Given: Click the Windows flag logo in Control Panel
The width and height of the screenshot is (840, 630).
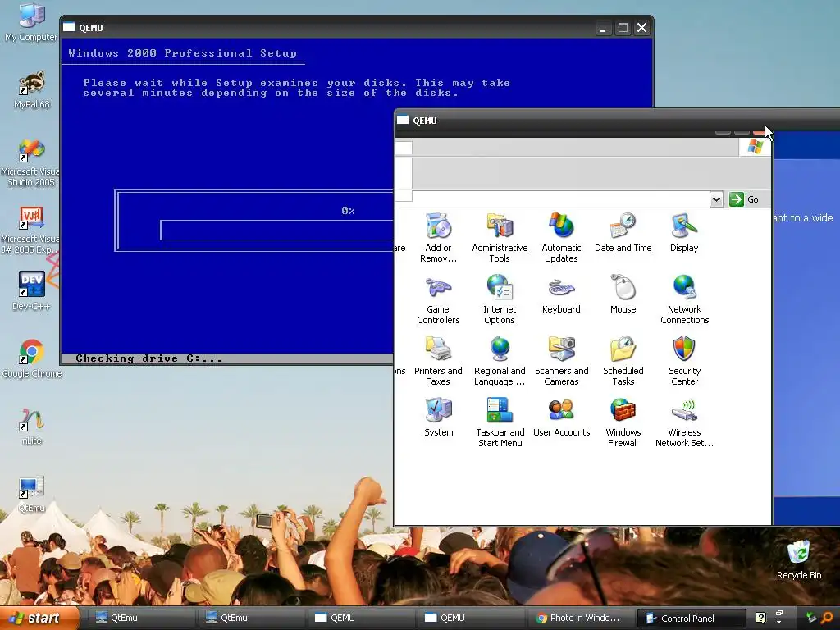Looking at the screenshot, I should [x=756, y=146].
